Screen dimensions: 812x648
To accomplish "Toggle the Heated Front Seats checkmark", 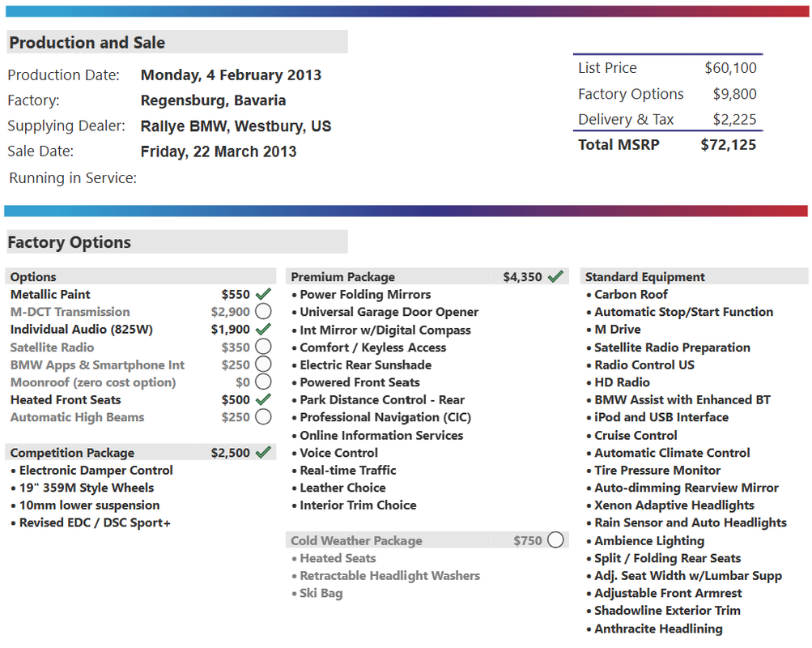I will point(264,399).
